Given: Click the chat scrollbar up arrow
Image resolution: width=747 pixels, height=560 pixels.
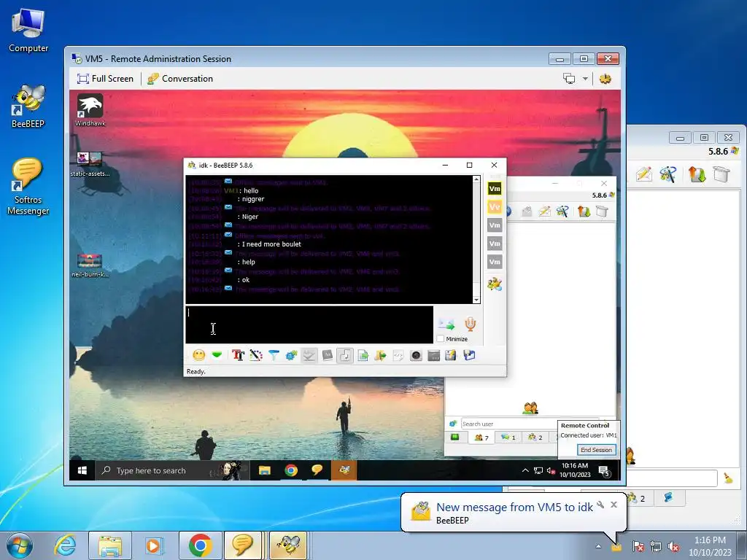Looking at the screenshot, I should click(x=476, y=179).
